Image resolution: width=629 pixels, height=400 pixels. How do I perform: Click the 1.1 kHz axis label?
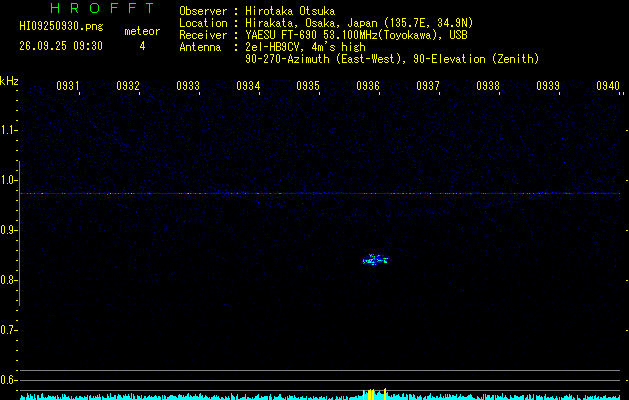(x=8, y=130)
